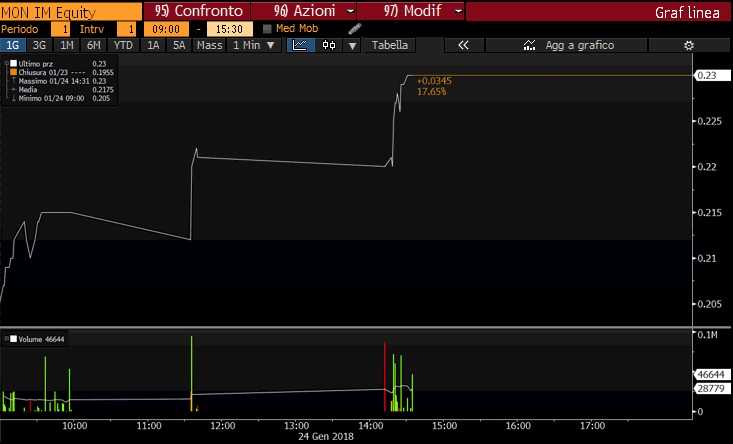Select the YTD period tab
Screen dimensions: 733x444
123,45
